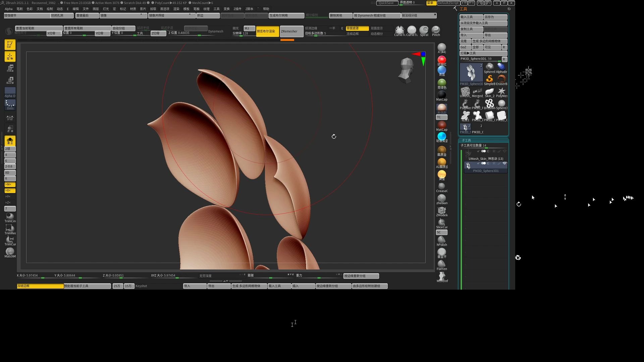Screen dimensions: 644x362
Task: Pick the TrimCurve brush
Action: click(x=10, y=241)
